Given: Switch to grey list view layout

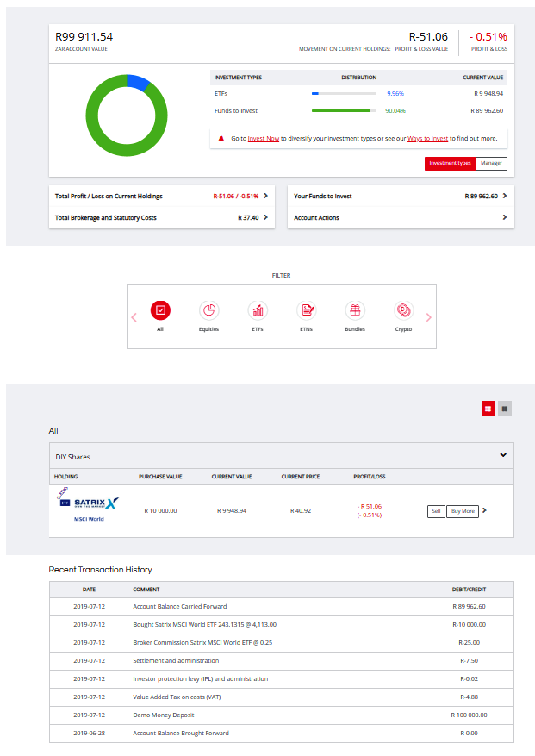Looking at the screenshot, I should (505, 409).
